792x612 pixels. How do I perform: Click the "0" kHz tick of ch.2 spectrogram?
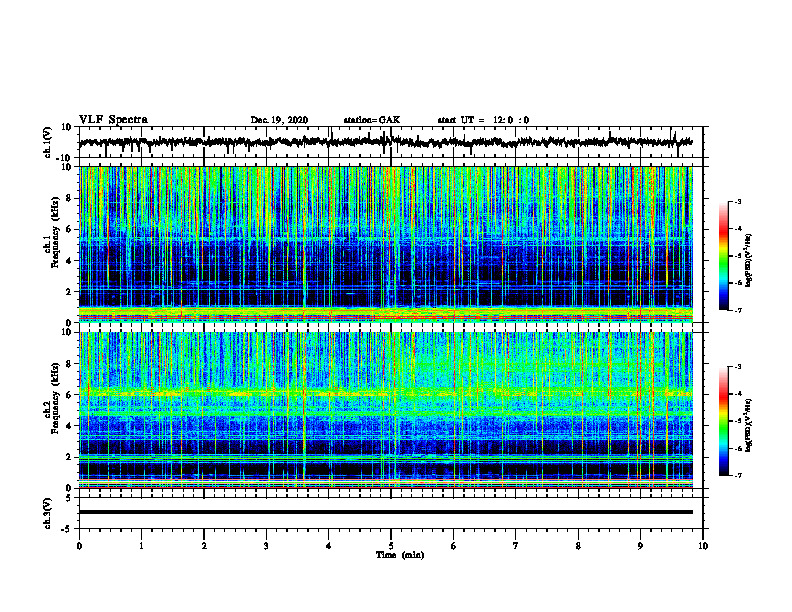point(69,488)
